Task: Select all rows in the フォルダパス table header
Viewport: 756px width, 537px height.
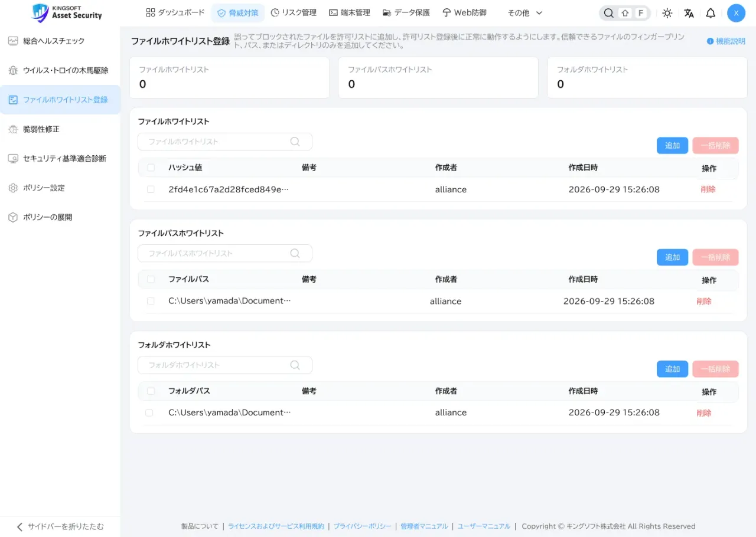Action: pos(151,391)
